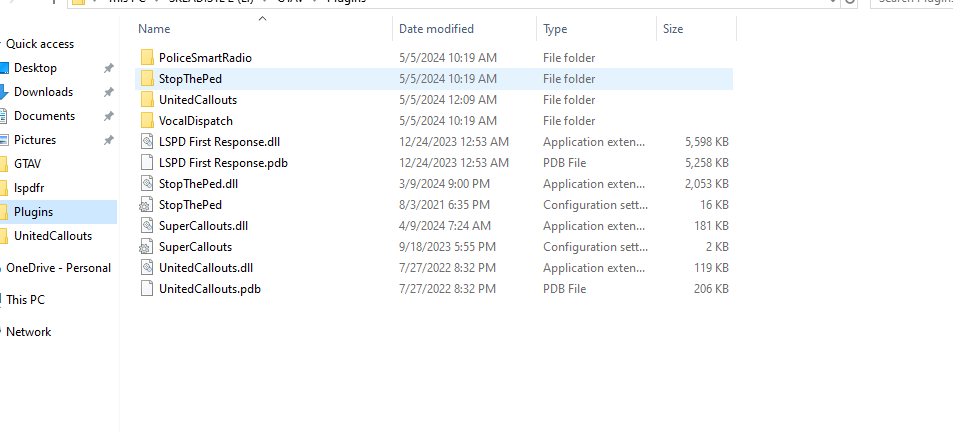The width and height of the screenshot is (953, 433).
Task: Select the LSPD First Response.dll file icon
Action: tap(148, 142)
